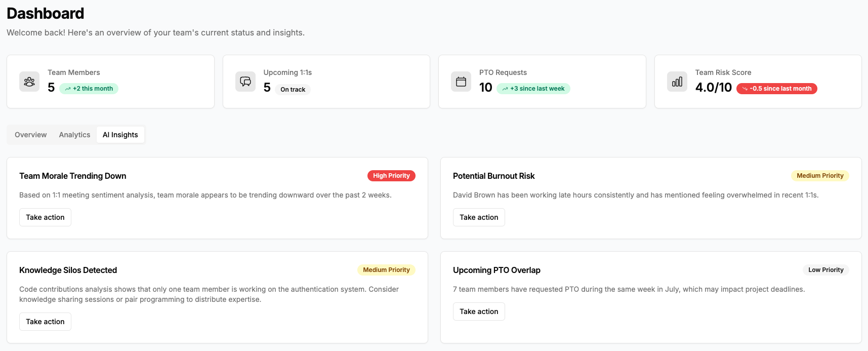Click the High Priority badge
868x351 pixels.
click(391, 176)
